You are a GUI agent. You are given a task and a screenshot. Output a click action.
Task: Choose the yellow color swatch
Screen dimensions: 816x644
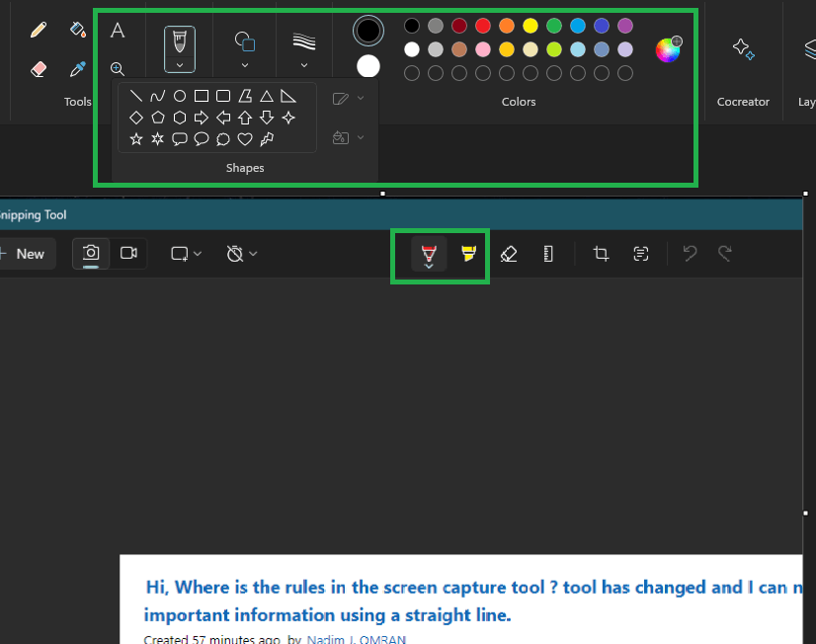pyautogui.click(x=530, y=26)
